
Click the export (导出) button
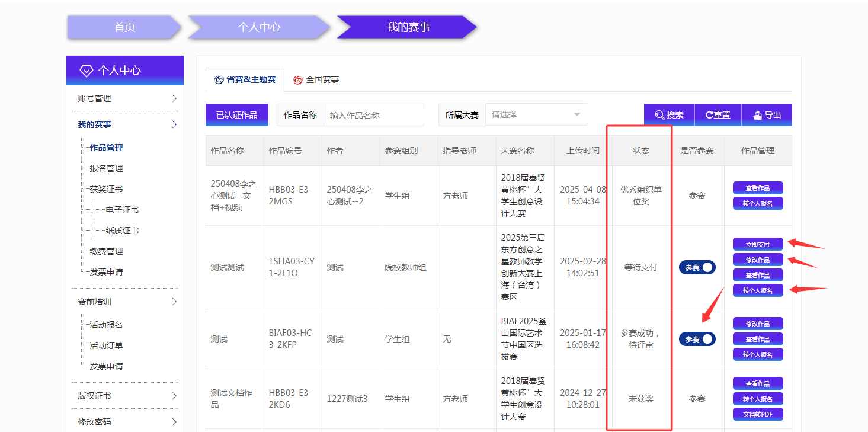767,115
